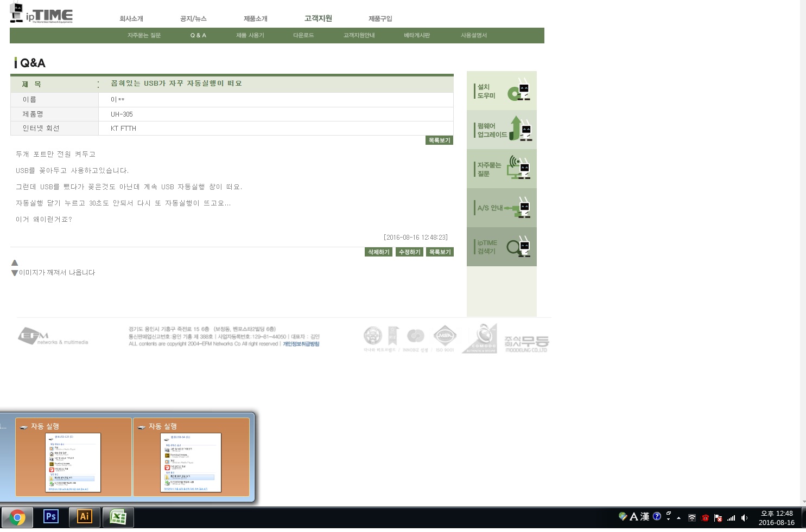Screen dimensions: 806x532
Task: Click the language bar globe-pencil icon
Action: coord(623,516)
